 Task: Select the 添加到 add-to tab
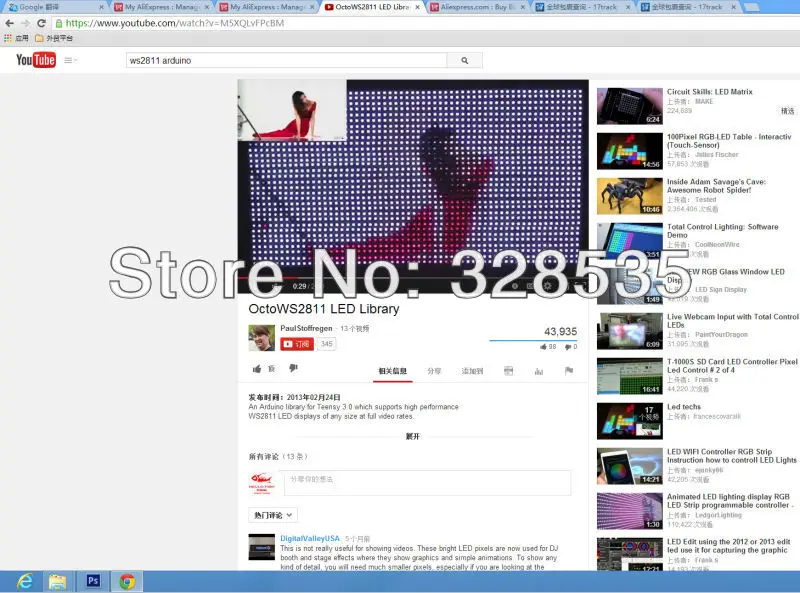tap(472, 371)
